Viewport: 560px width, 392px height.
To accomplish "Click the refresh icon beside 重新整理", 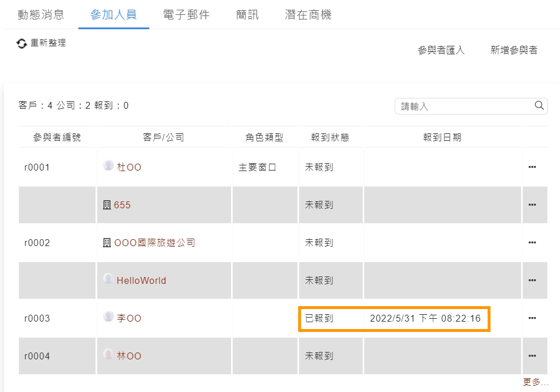I will click(22, 43).
